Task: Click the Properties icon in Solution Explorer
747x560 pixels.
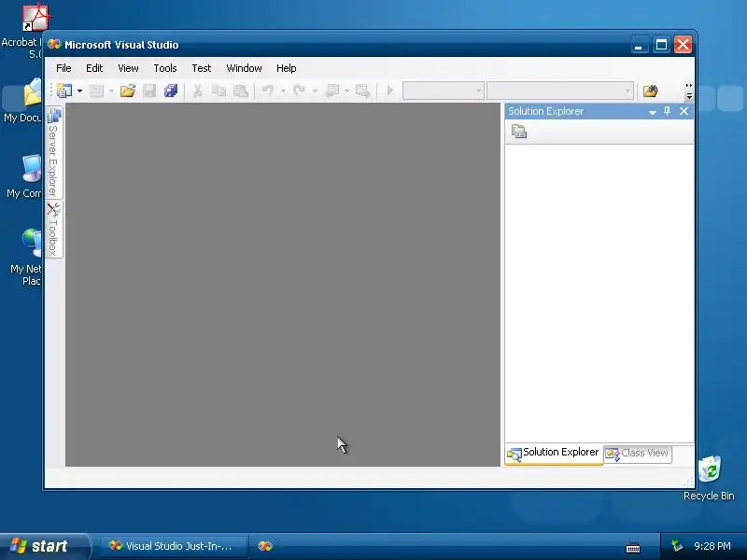Action: click(519, 132)
